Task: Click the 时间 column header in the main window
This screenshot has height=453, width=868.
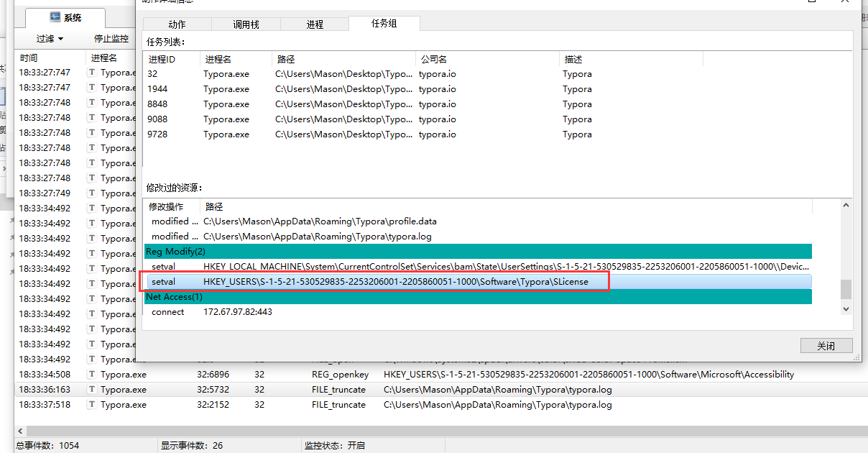Action: pyautogui.click(x=50, y=58)
